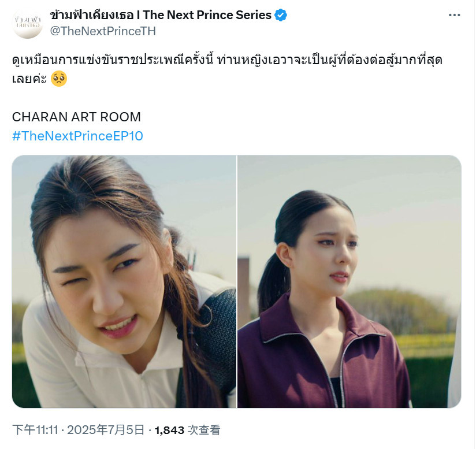
Task: Open the left photo of woman in white top
Action: click(x=124, y=281)
